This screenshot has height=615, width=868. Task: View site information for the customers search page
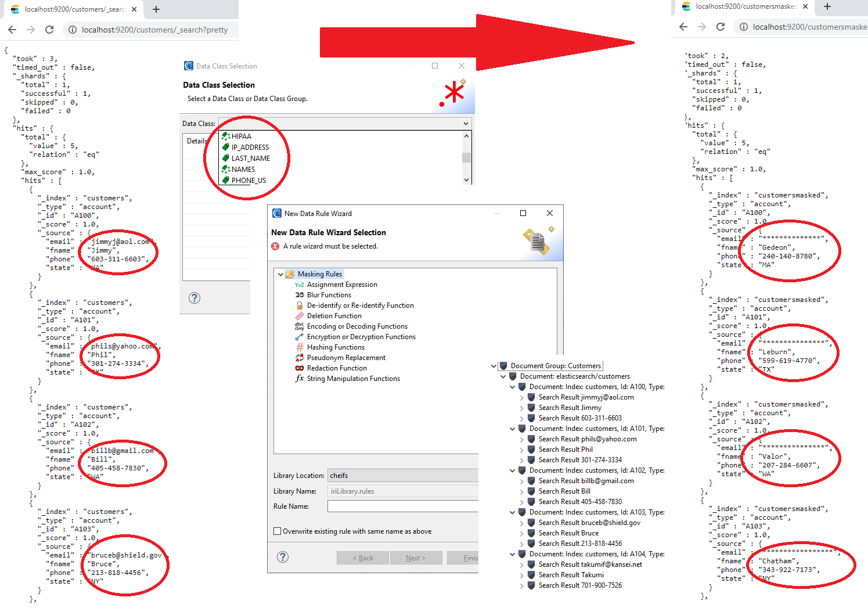point(73,30)
